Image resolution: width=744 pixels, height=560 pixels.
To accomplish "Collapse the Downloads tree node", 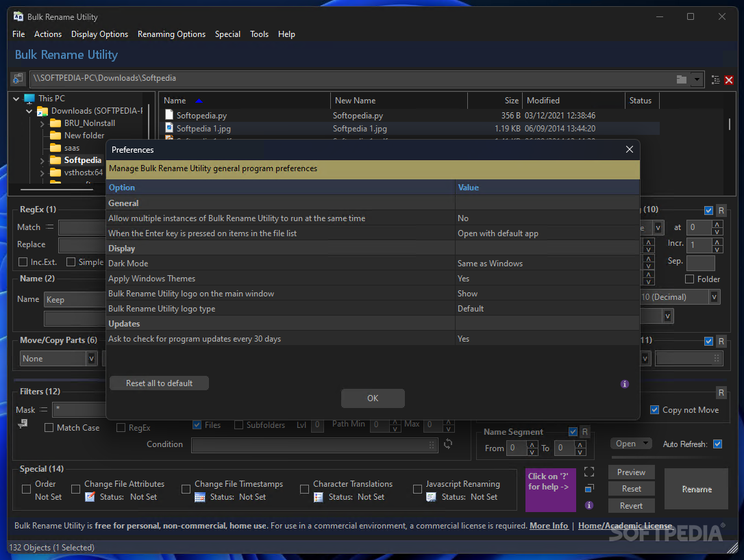I will pyautogui.click(x=29, y=111).
